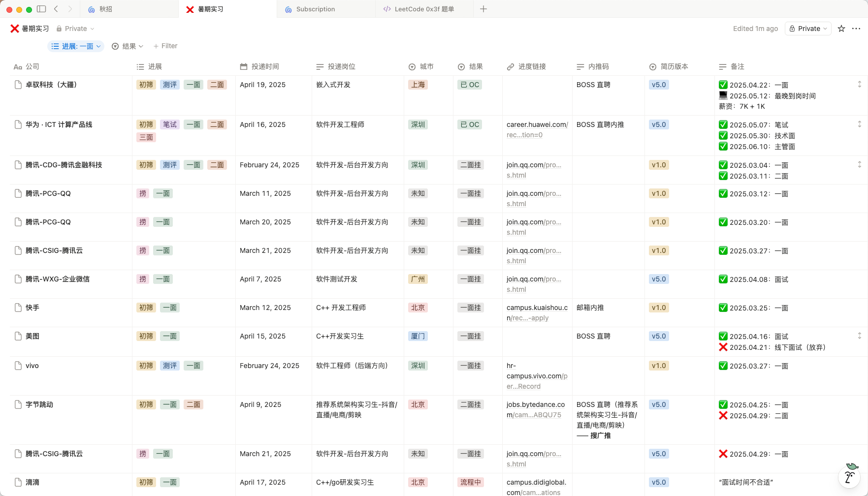Image resolution: width=868 pixels, height=496 pixels.
Task: Click the red X page icon beside 暑期实习 title
Action: click(15, 29)
